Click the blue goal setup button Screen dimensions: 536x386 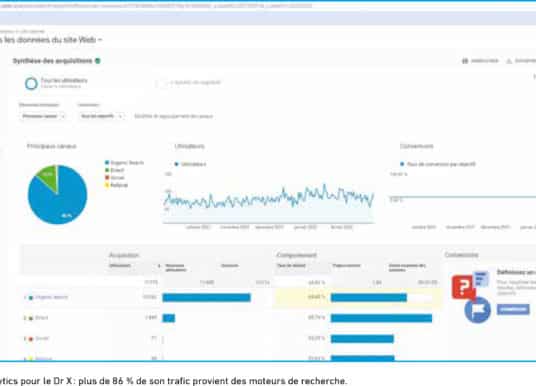pos(513,309)
